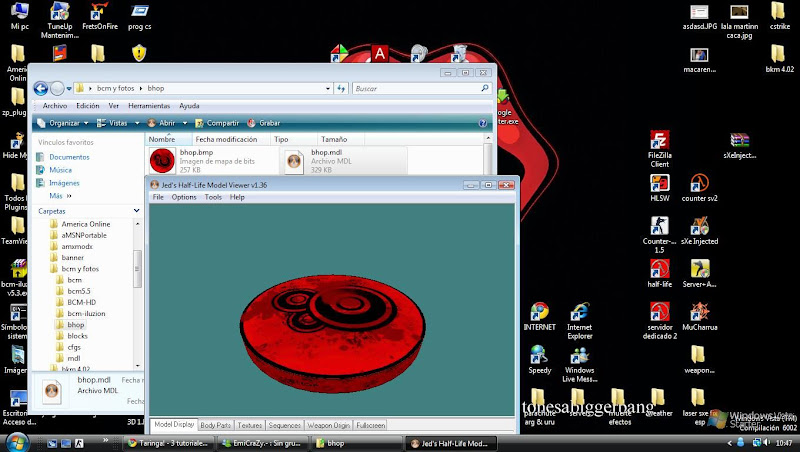Click Buscar search field
Viewport: 800px width, 452px height.
coord(421,88)
